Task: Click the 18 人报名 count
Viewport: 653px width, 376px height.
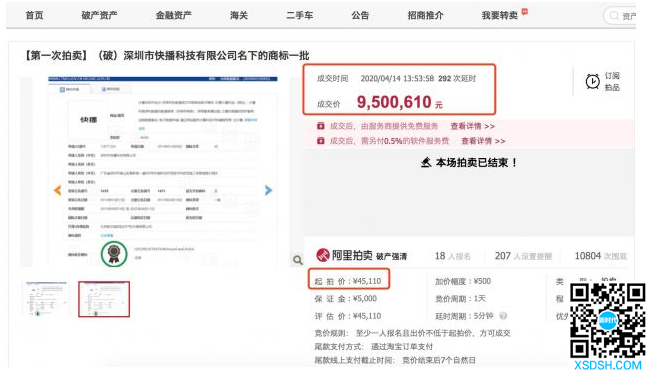Action: [x=453, y=256]
